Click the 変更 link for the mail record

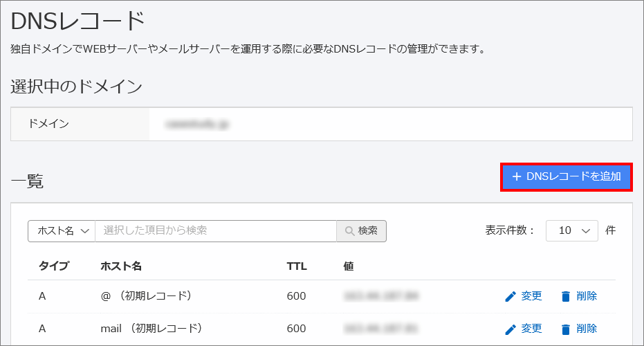[x=531, y=328]
